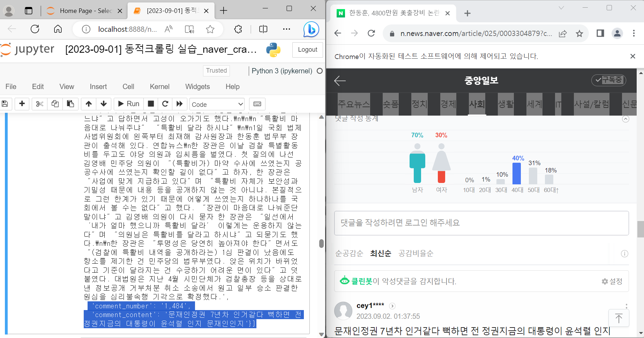Open the command palette keyboard icon
Viewport: 644px width, 338px height.
[x=257, y=104]
